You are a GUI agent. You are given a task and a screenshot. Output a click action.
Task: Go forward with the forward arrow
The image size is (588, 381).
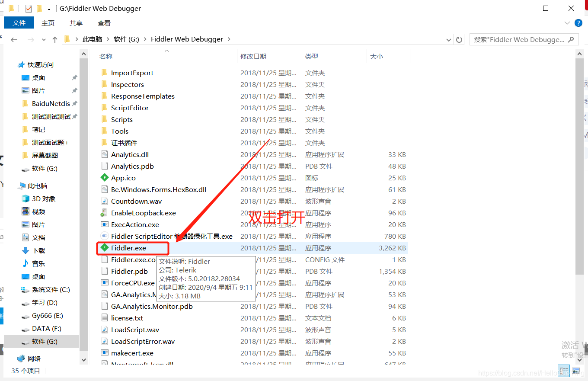31,39
